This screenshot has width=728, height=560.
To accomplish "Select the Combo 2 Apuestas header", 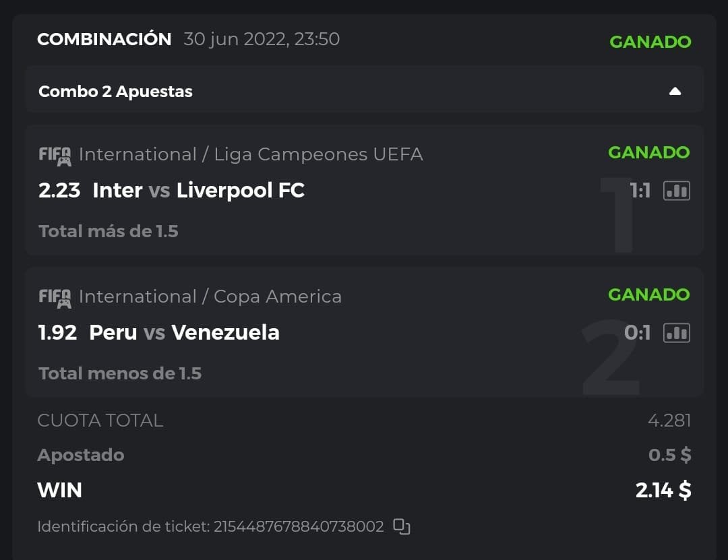I will click(x=115, y=92).
